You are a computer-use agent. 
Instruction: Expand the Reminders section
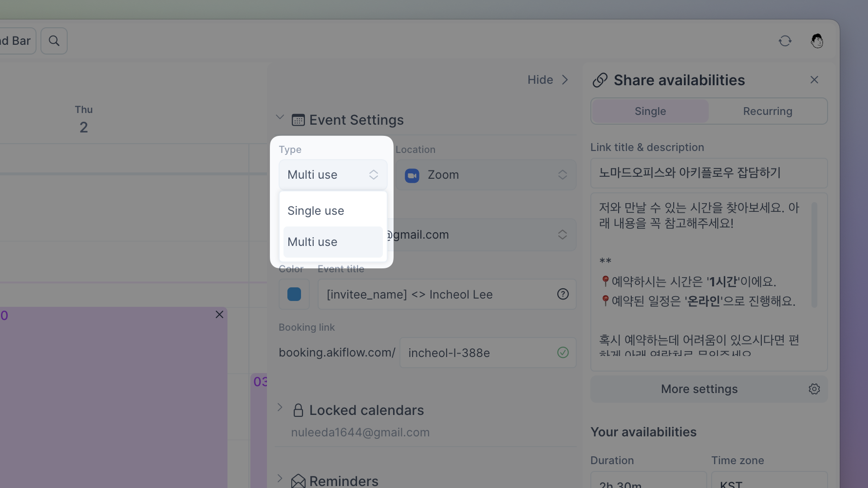tap(280, 478)
